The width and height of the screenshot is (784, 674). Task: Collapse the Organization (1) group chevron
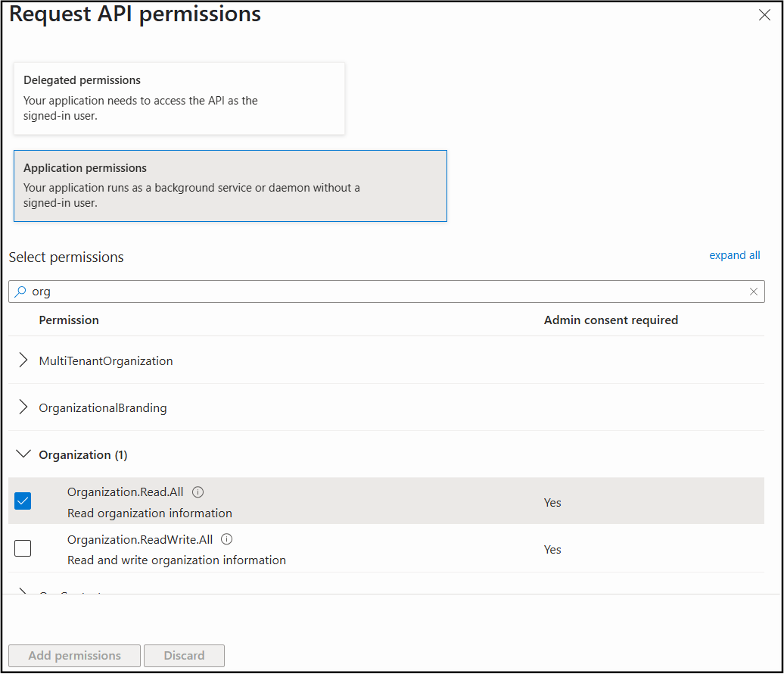tap(23, 454)
